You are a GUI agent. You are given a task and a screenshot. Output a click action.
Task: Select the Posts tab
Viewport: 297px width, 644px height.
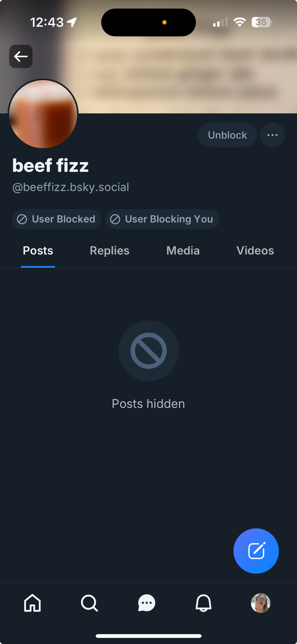38,251
